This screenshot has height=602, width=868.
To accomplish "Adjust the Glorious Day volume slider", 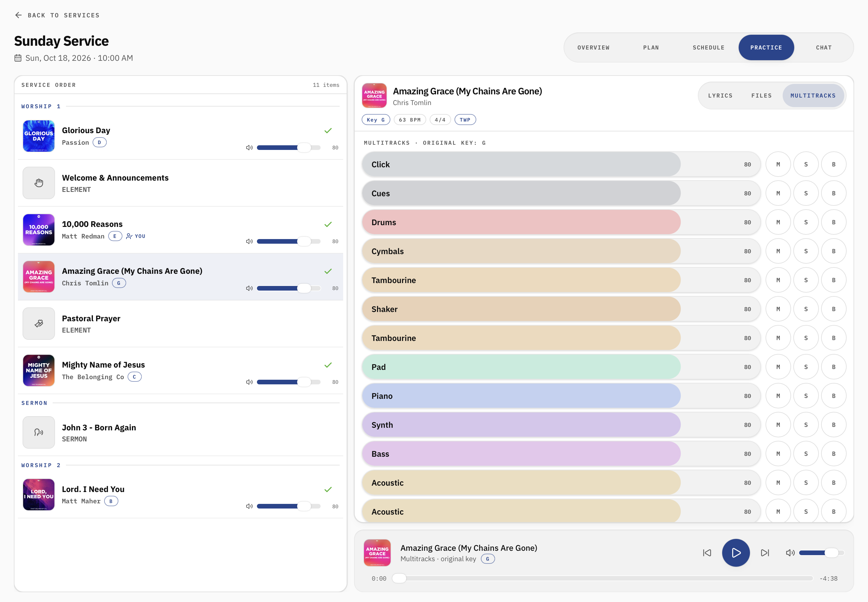I will 288,148.
